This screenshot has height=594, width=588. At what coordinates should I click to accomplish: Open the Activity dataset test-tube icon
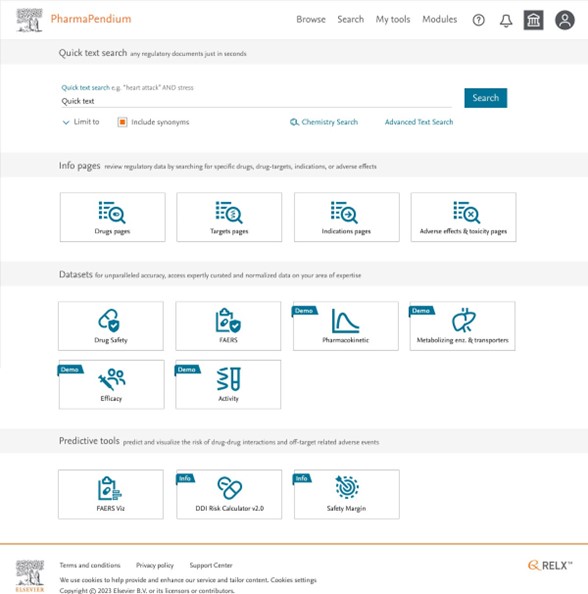point(228,379)
